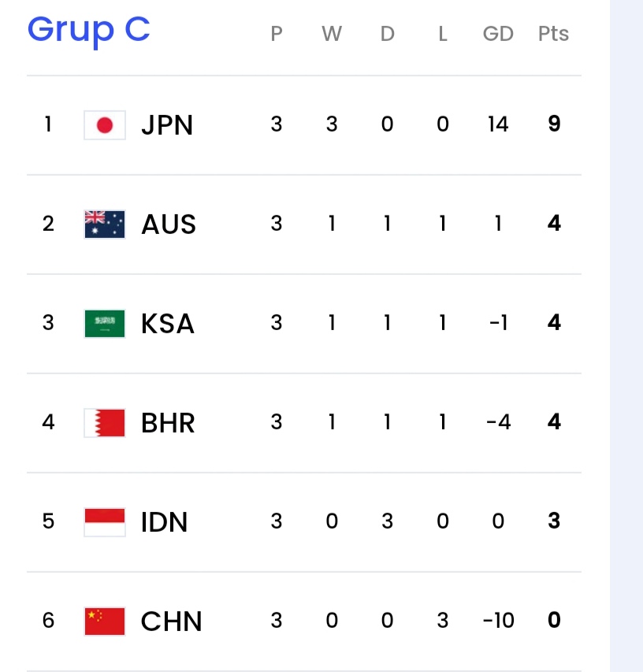This screenshot has width=643, height=672.
Task: Click the Grup C heading
Action: 89,30
